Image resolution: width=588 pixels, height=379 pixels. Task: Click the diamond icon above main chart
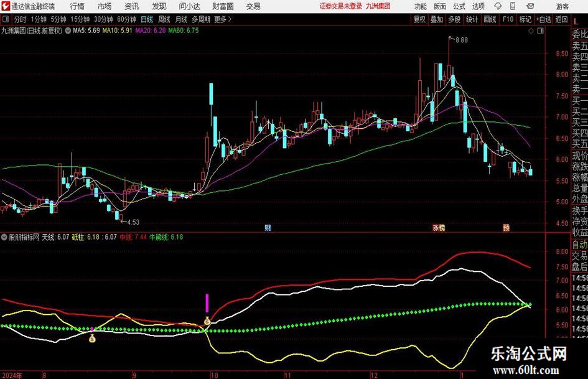point(531,31)
